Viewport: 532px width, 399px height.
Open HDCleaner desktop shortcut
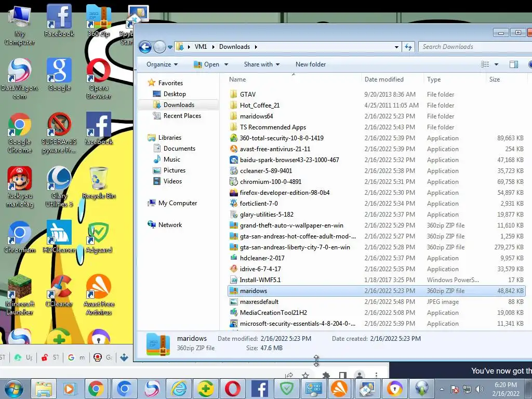tap(59, 237)
